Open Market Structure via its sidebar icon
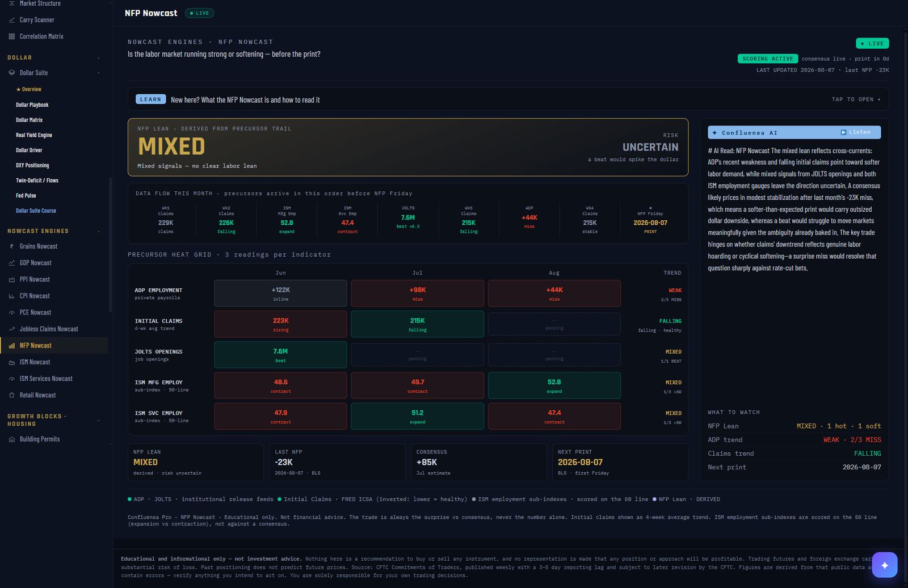This screenshot has height=588, width=908. (x=12, y=3)
